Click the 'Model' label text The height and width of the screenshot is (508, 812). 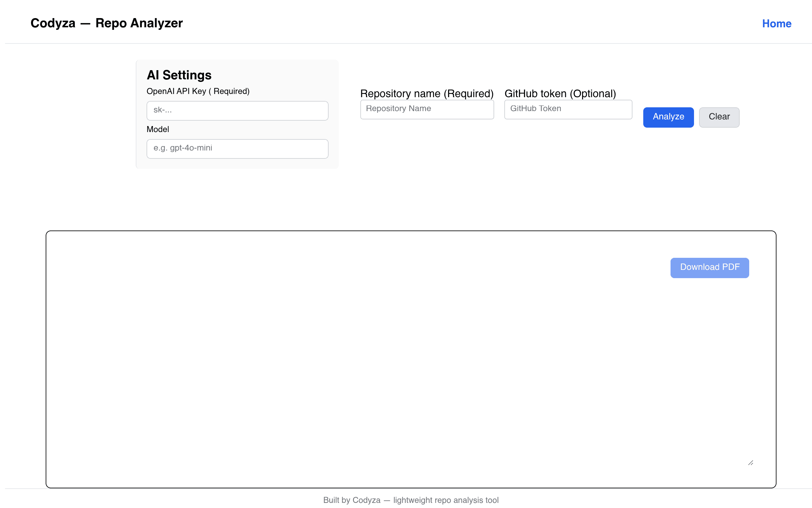pyautogui.click(x=158, y=129)
